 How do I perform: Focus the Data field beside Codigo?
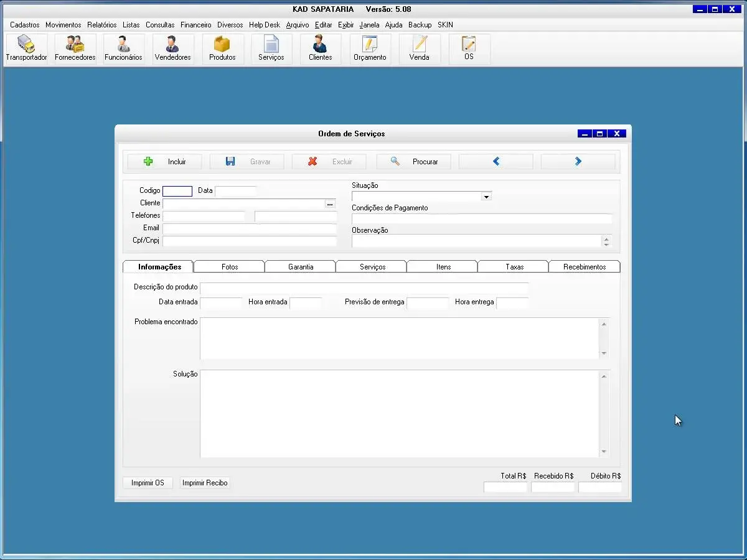point(236,191)
